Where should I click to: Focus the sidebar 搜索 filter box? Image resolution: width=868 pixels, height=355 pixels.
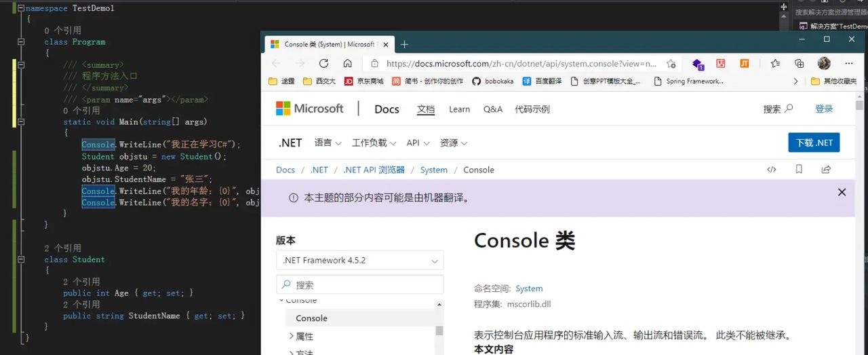pos(359,284)
